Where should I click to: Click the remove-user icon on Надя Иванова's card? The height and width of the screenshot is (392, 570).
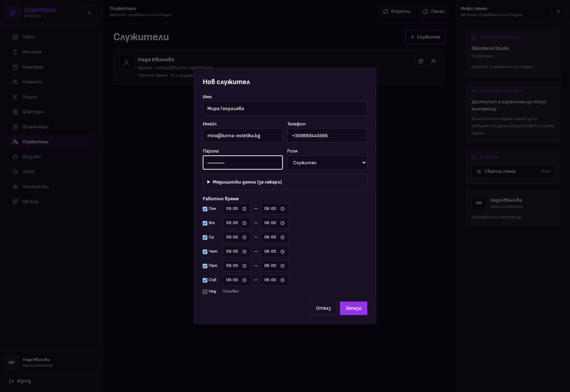coord(434,61)
